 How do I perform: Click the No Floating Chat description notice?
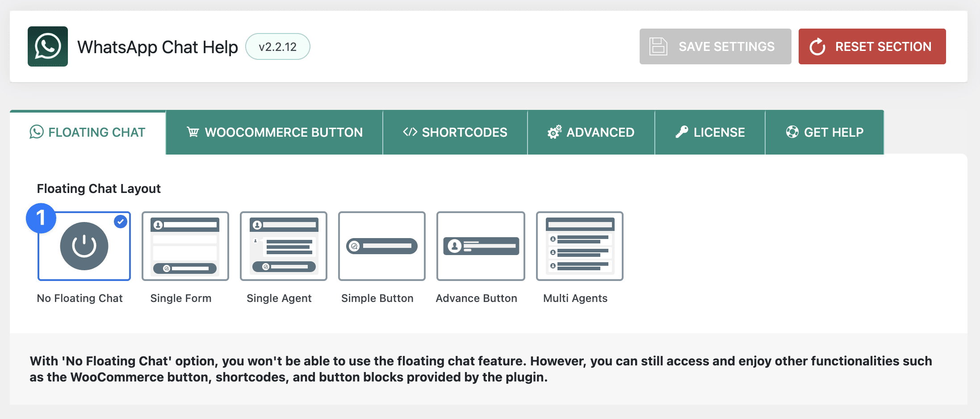[489, 369]
